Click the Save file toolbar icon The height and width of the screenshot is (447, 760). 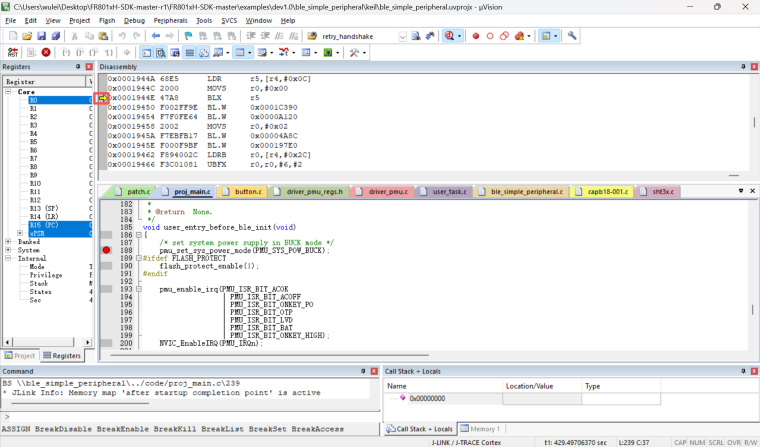point(39,36)
